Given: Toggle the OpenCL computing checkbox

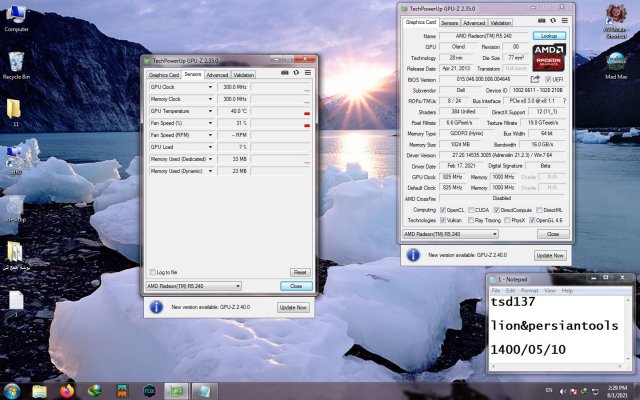Looking at the screenshot, I should [x=443, y=210].
